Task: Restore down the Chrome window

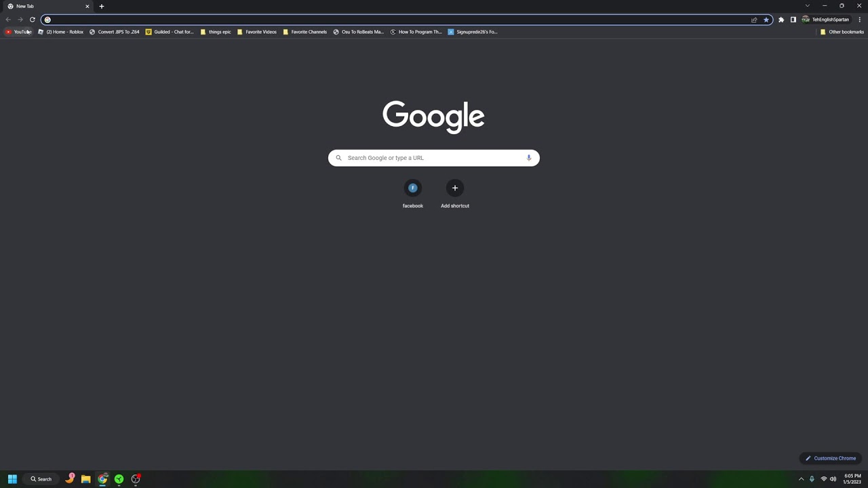Action: [842, 6]
